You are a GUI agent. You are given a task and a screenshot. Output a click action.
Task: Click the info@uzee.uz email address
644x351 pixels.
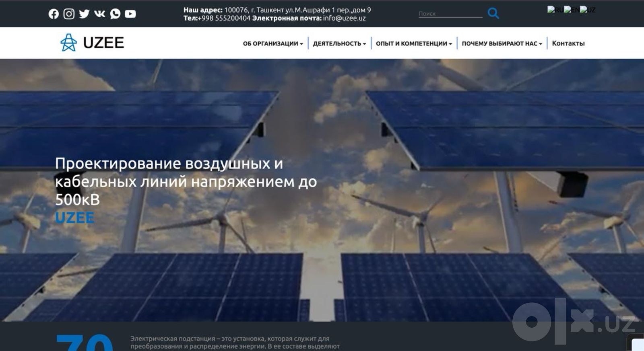tap(344, 18)
